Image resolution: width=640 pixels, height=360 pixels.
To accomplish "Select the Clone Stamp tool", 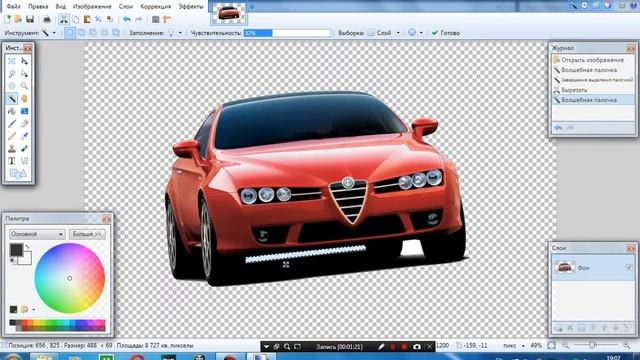I will click(x=12, y=149).
